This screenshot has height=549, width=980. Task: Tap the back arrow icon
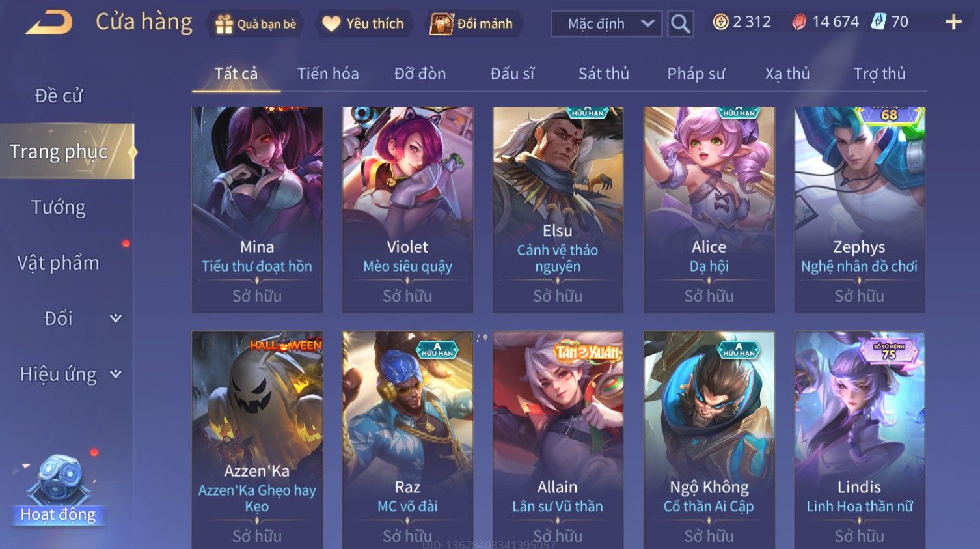tap(49, 23)
